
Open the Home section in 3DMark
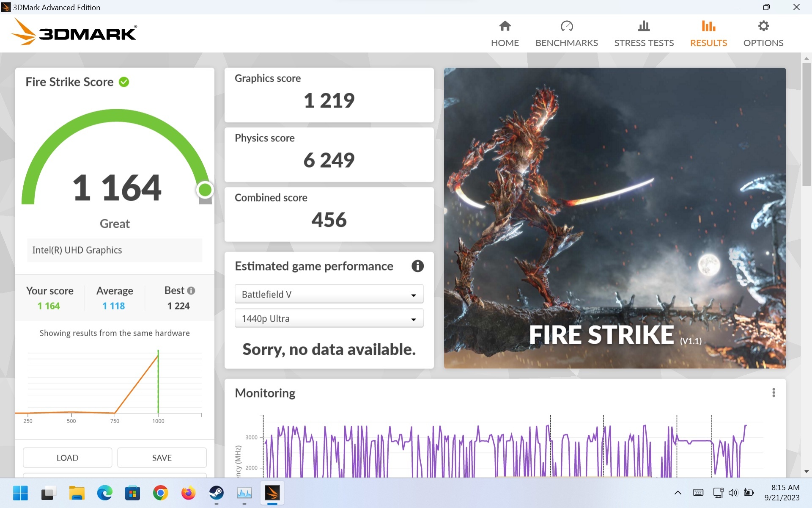(505, 34)
